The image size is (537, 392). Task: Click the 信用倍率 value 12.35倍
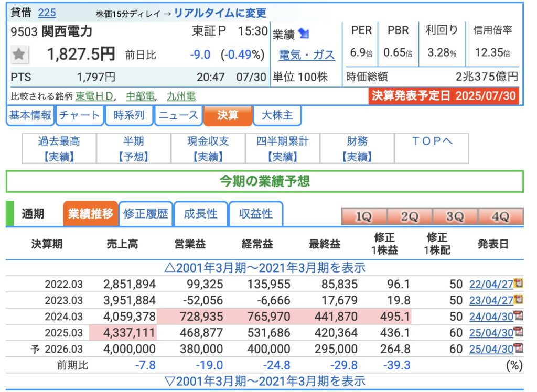pyautogui.click(x=492, y=53)
